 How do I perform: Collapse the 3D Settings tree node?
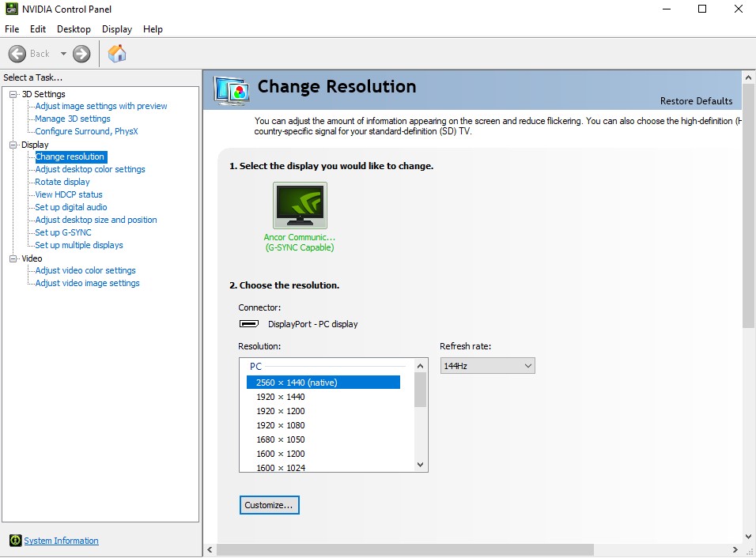[x=13, y=94]
